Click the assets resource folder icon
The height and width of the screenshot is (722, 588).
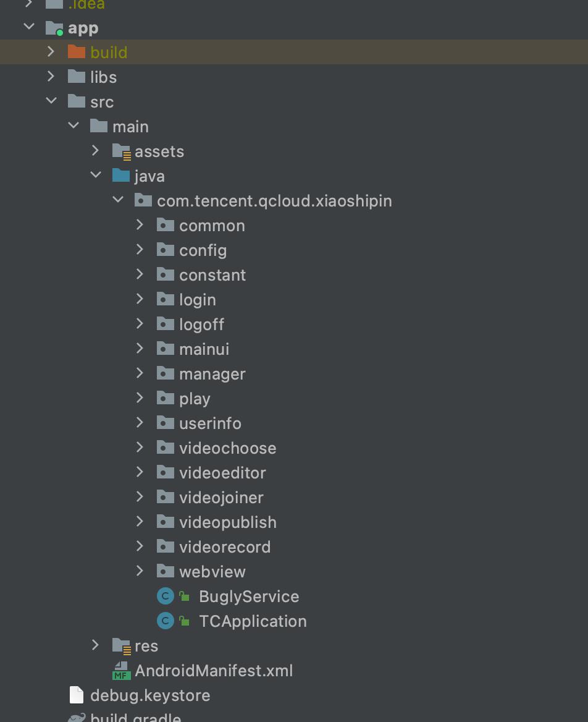(x=122, y=151)
